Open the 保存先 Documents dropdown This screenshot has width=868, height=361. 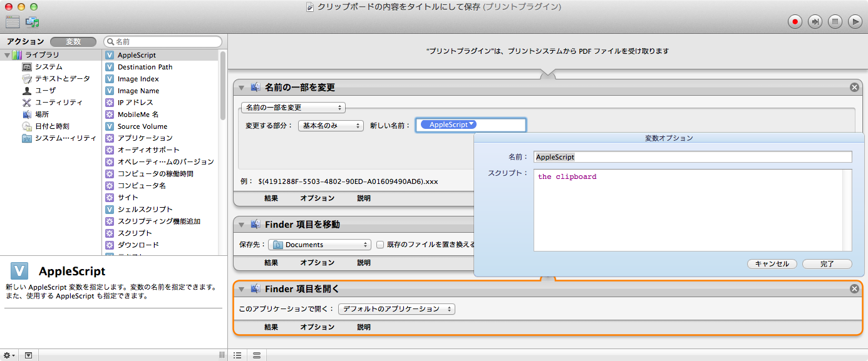coord(321,245)
